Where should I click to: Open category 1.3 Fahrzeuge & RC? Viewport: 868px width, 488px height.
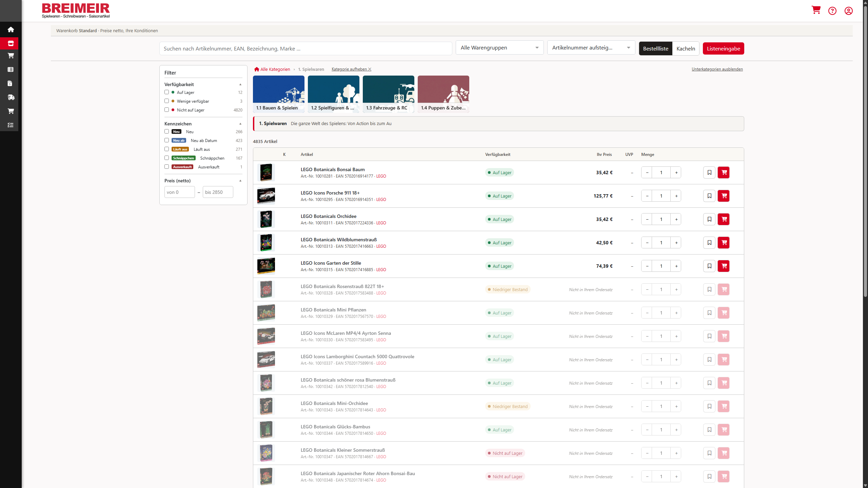click(x=388, y=94)
